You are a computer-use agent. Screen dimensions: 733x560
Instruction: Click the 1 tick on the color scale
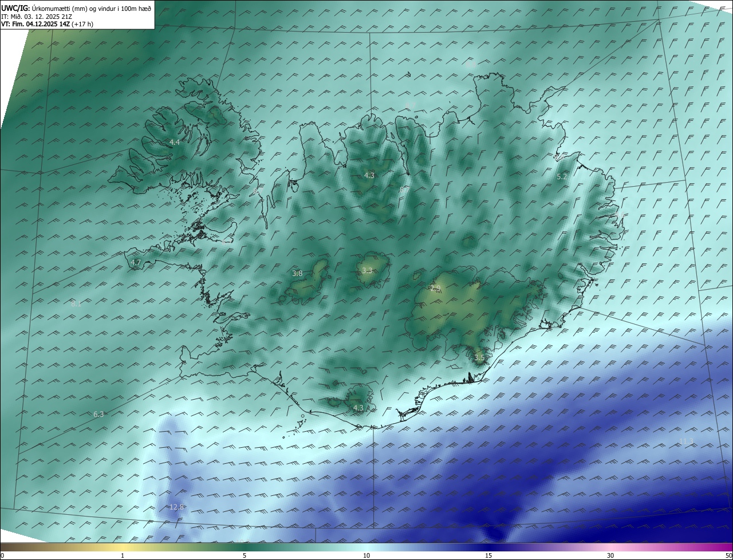tap(123, 555)
